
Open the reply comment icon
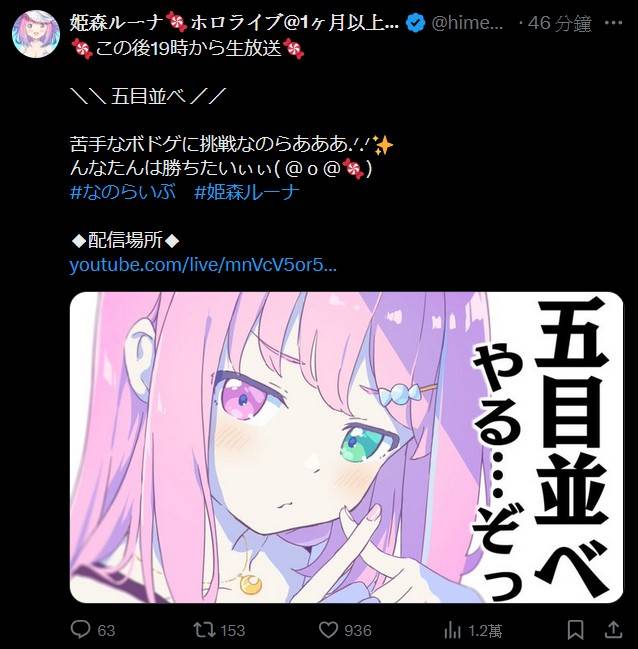coord(80,630)
